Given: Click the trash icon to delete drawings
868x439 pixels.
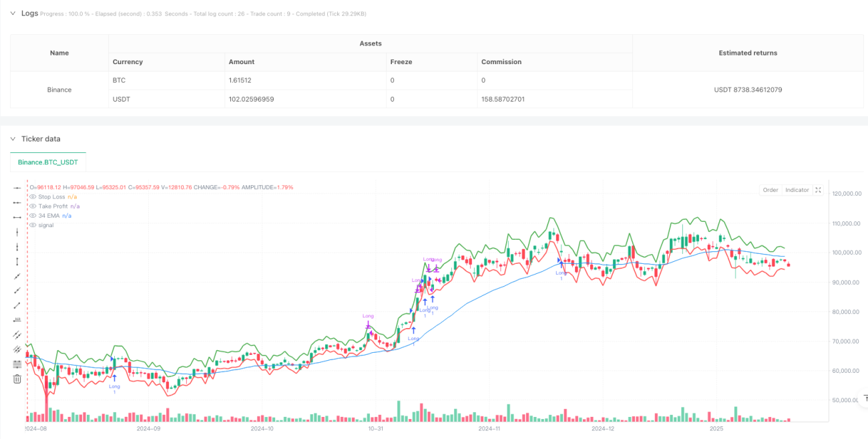Looking at the screenshot, I should tap(17, 379).
